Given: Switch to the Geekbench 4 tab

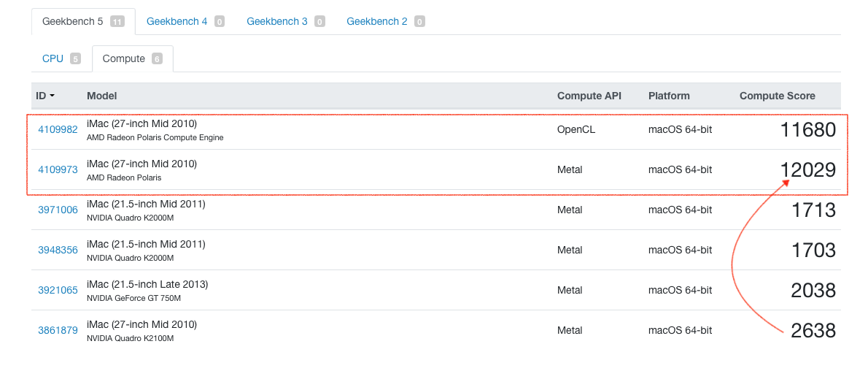Looking at the screenshot, I should pos(177,21).
